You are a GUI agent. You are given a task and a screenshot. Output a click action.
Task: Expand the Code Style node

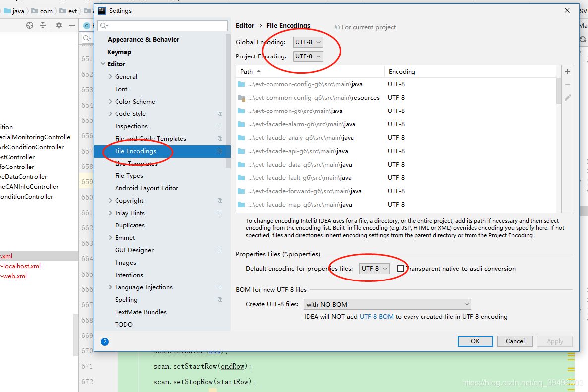[x=110, y=113]
